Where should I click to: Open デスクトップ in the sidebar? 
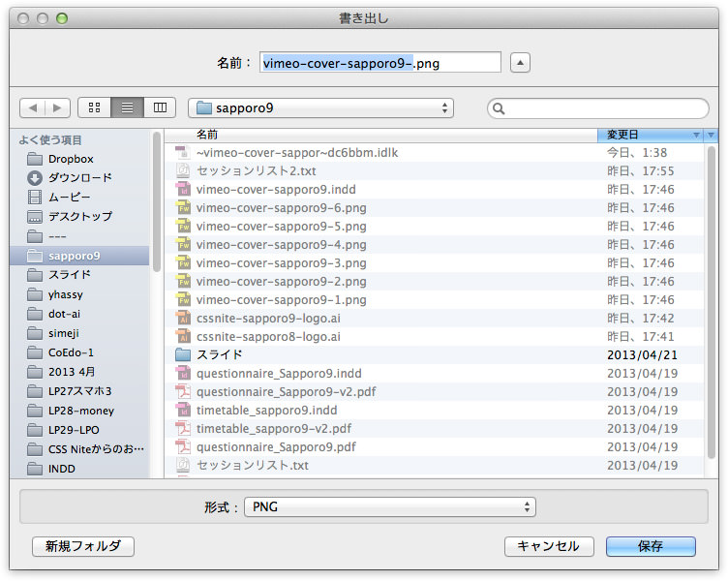(x=79, y=217)
